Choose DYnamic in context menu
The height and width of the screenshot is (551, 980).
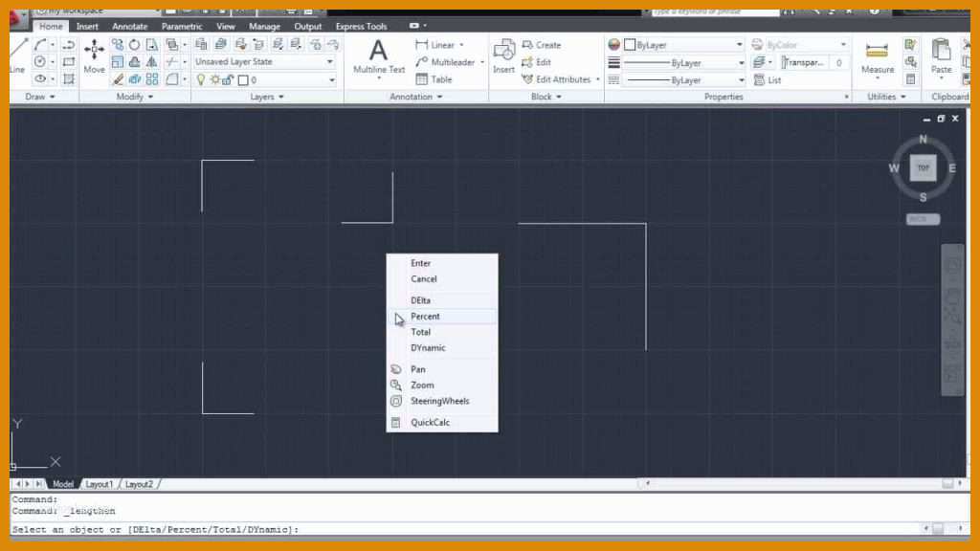(442, 348)
